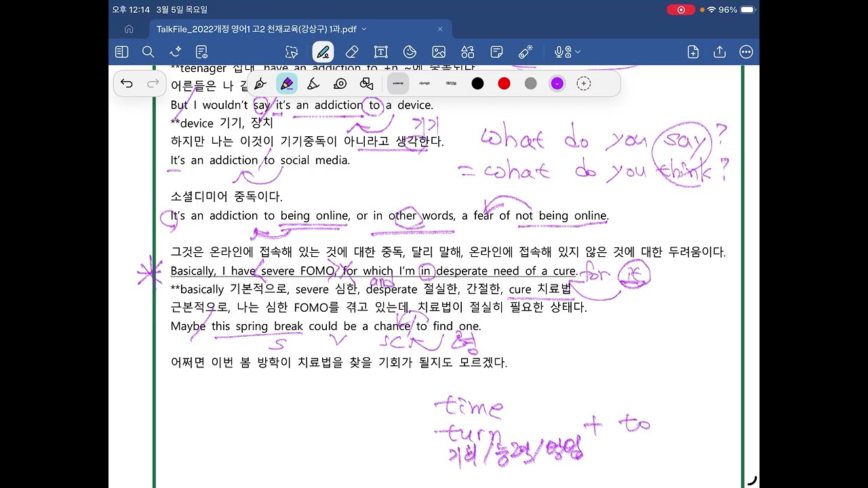Add a new page to document
Image resolution: width=868 pixels, height=488 pixels.
(x=693, y=52)
